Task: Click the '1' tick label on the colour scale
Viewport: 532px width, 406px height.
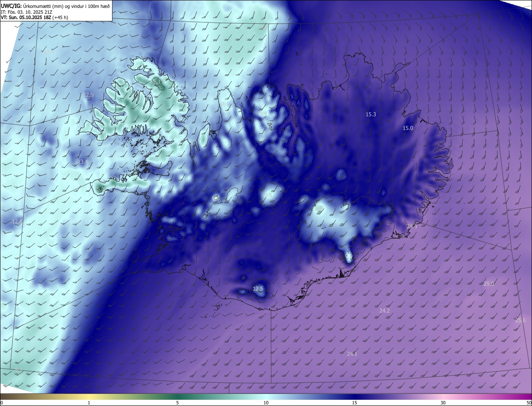Action: click(x=89, y=403)
